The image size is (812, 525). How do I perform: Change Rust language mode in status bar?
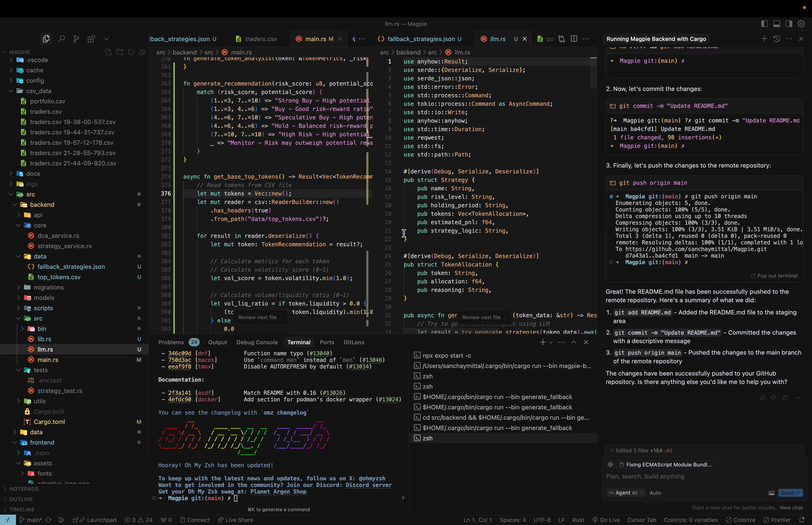point(578,520)
